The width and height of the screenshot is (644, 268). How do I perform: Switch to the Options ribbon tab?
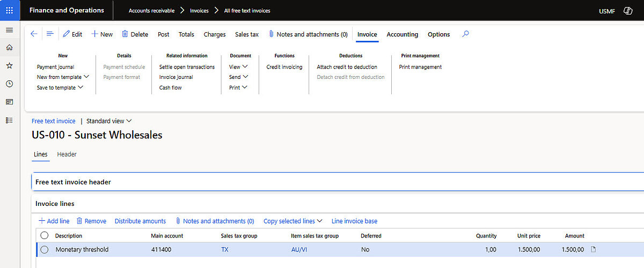pos(439,34)
